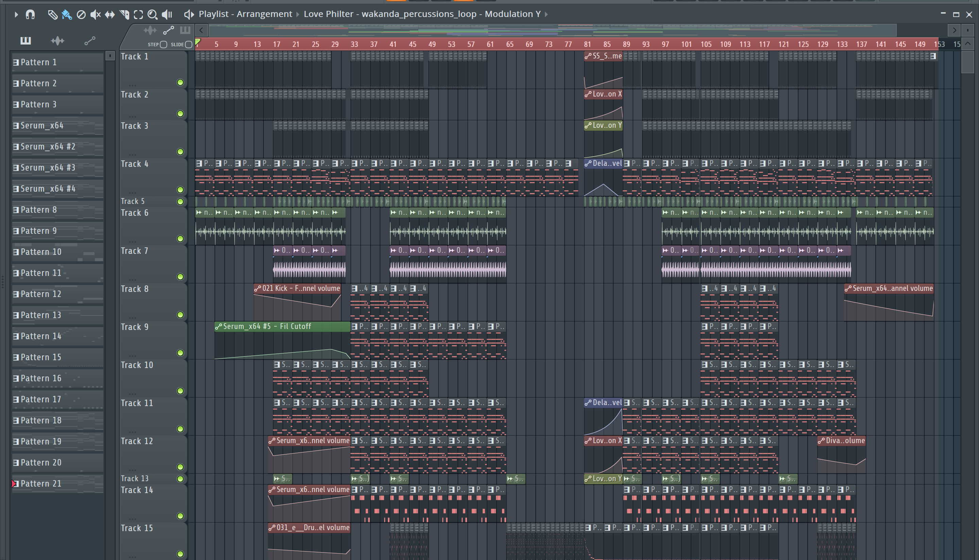Viewport: 979px width, 560px height.
Task: Toggle Track 8 mute light
Action: pyautogui.click(x=180, y=315)
